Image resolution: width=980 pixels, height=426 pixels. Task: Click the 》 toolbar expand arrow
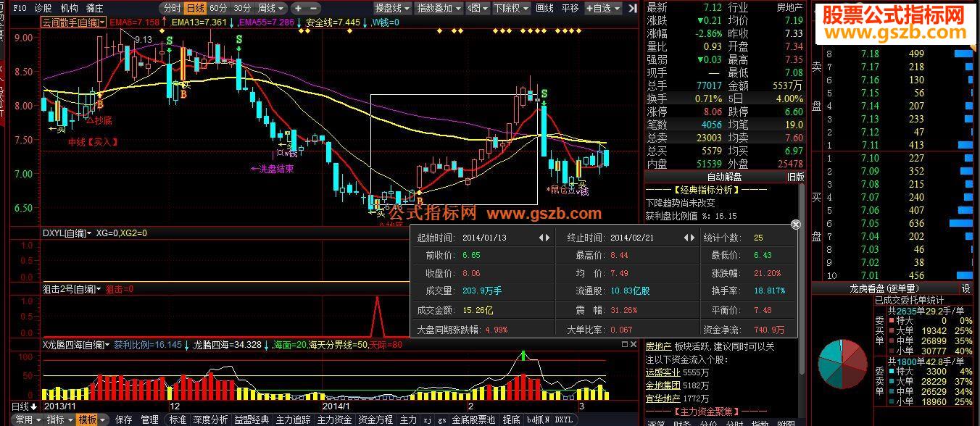pyautogui.click(x=631, y=9)
